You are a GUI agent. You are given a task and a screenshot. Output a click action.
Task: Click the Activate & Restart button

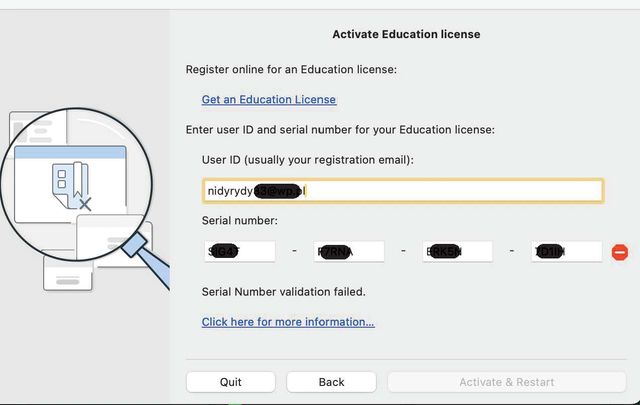[506, 382]
